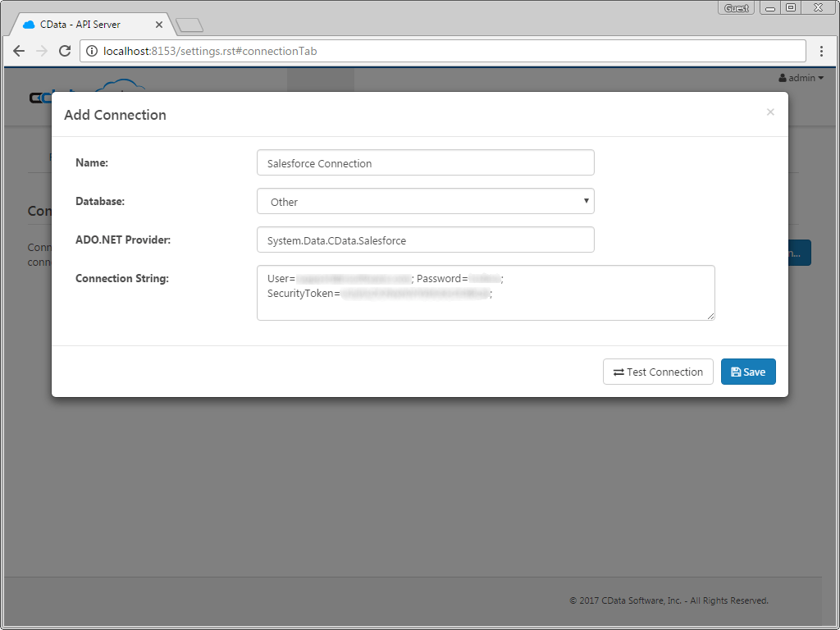
Task: Click the site information icon in the address bar
Action: [92, 51]
